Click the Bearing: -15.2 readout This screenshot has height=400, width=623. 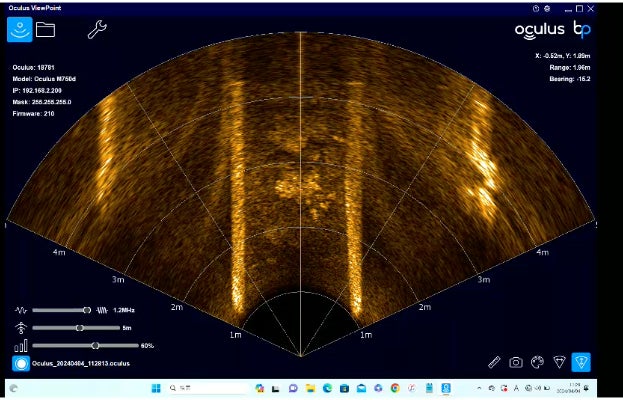click(570, 79)
